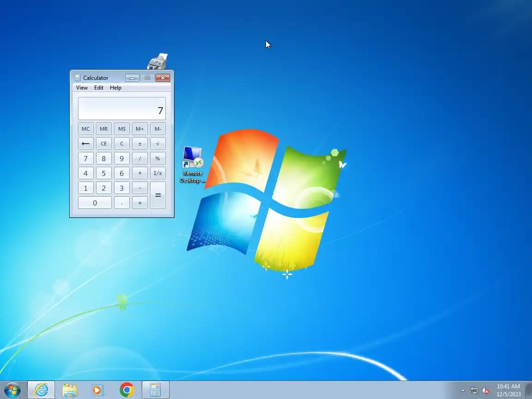Open Google Chrome from the taskbar

(x=127, y=390)
